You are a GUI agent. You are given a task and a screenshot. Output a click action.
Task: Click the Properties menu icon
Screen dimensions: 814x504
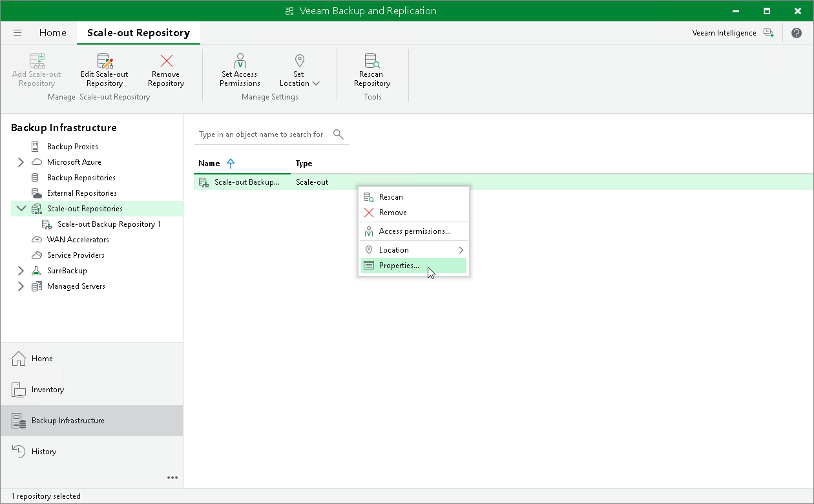(369, 266)
